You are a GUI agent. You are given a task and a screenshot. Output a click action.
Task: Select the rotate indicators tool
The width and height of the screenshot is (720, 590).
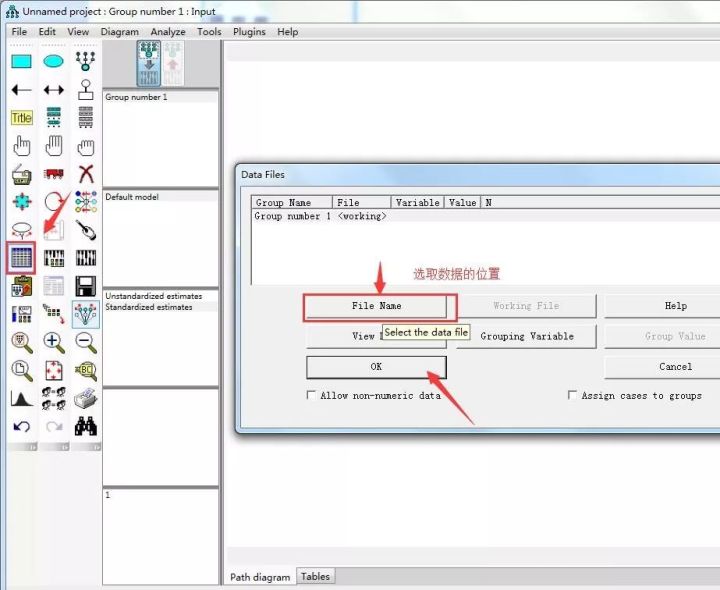click(x=53, y=202)
